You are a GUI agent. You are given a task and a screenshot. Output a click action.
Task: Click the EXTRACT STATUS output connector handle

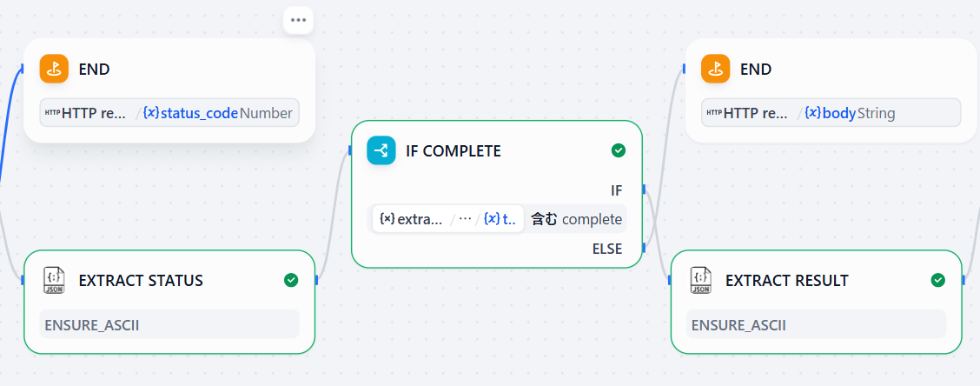tap(316, 280)
